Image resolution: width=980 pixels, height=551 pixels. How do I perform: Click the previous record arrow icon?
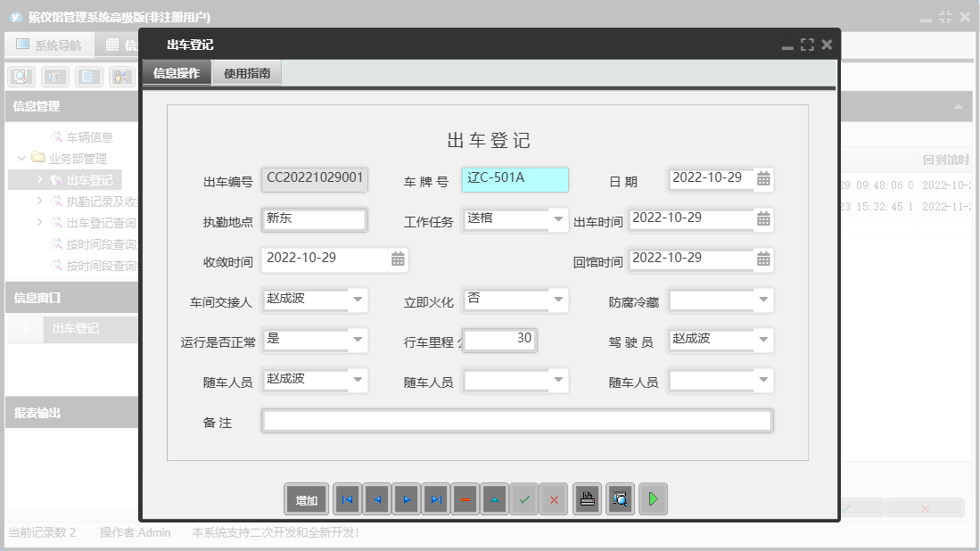[x=376, y=500]
